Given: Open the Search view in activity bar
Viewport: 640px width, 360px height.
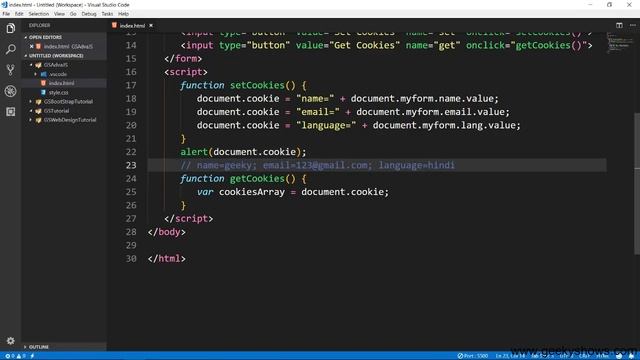Looking at the screenshot, I should (11, 49).
